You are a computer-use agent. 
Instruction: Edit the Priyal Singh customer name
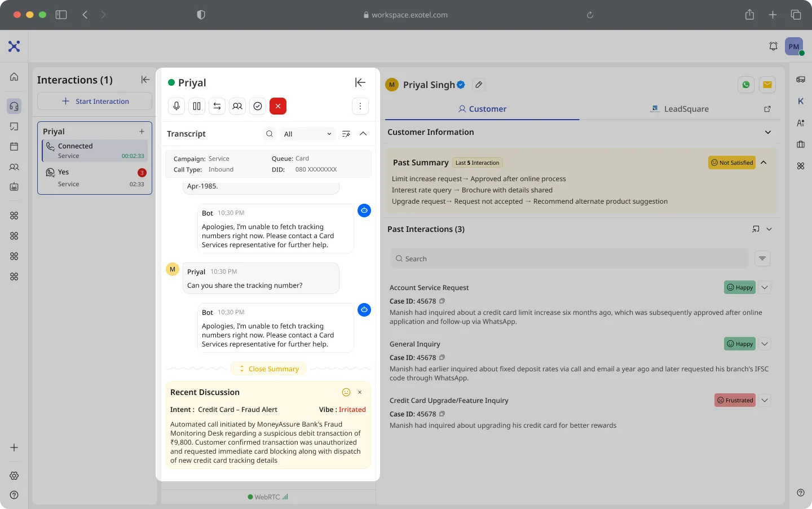tap(479, 85)
